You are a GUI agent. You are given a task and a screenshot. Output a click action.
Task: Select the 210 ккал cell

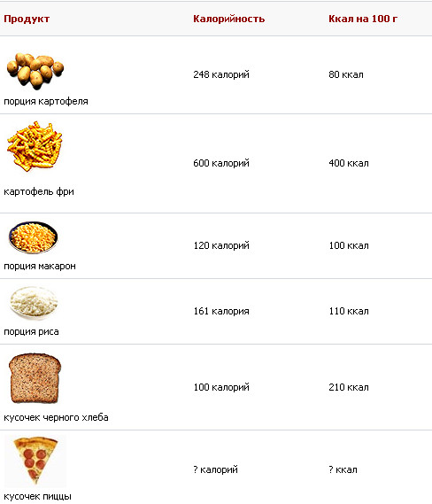click(349, 387)
